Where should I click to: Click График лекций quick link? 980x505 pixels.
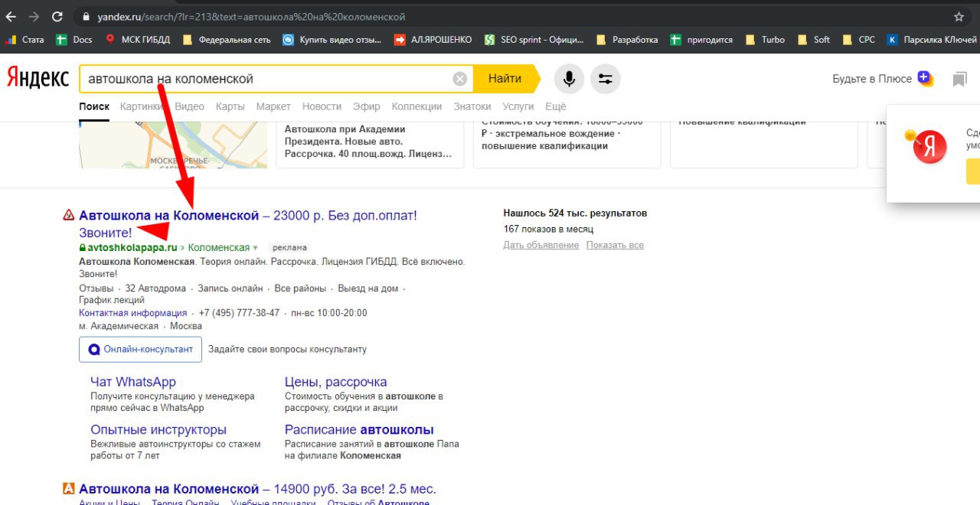click(112, 301)
